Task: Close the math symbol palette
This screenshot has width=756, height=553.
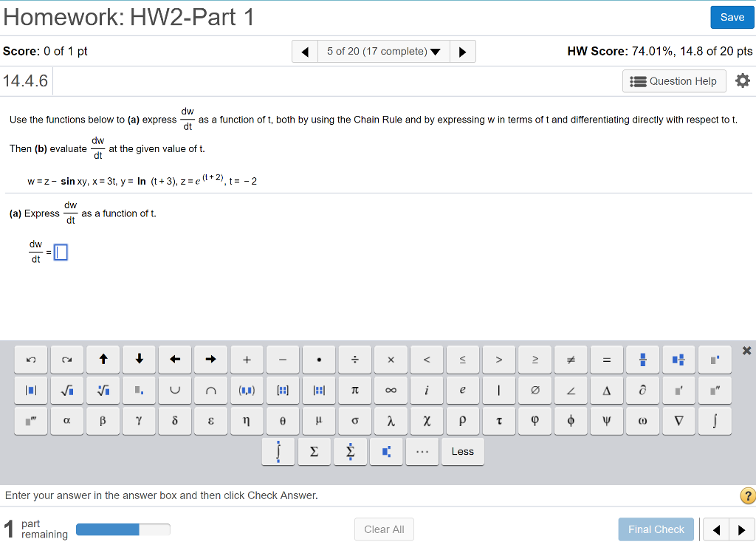Action: (746, 350)
